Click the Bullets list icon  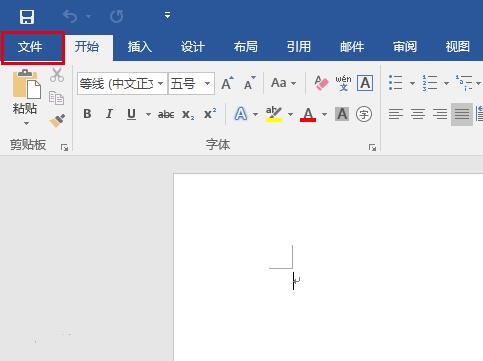click(396, 83)
